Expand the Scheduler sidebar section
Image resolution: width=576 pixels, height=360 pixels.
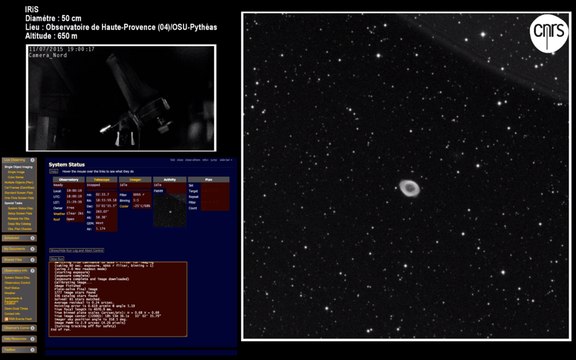[32, 238]
